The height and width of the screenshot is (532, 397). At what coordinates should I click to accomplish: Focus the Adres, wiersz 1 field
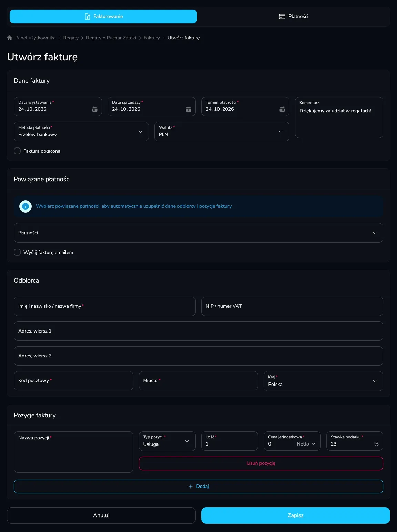(x=198, y=331)
